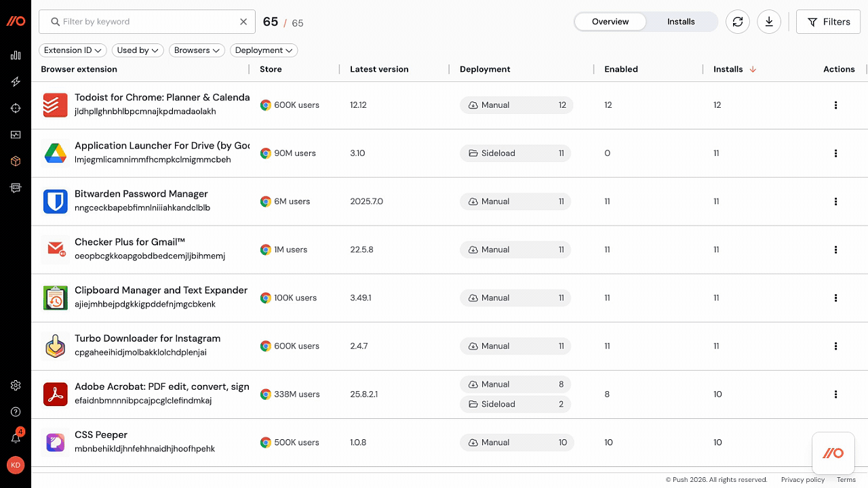Open the Filters panel

coord(828,21)
